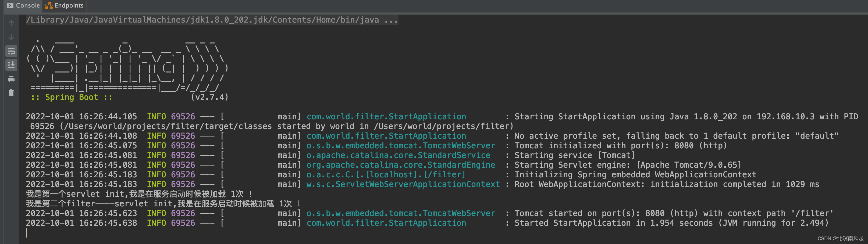
Task: Click the second filter servlet init message line
Action: pos(163,204)
